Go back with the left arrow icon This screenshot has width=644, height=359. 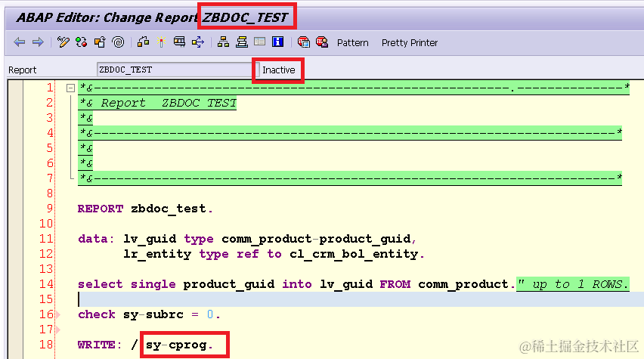pyautogui.click(x=20, y=42)
